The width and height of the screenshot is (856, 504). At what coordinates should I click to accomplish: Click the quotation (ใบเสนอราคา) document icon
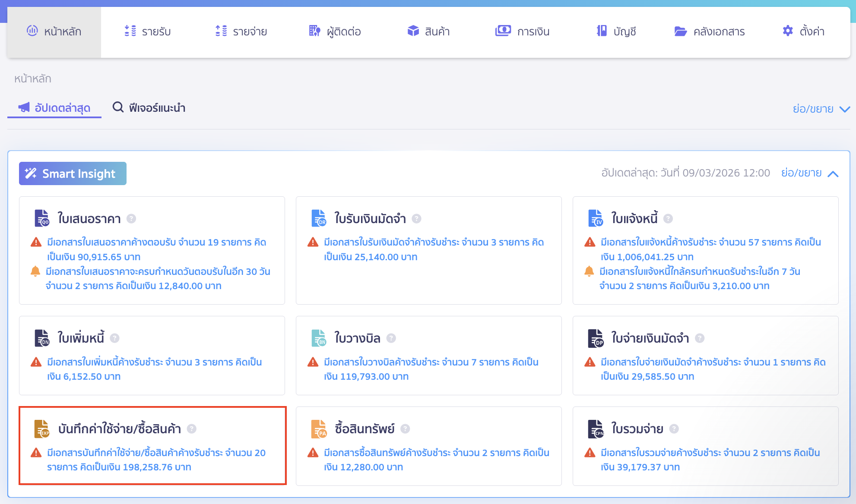coord(42,218)
